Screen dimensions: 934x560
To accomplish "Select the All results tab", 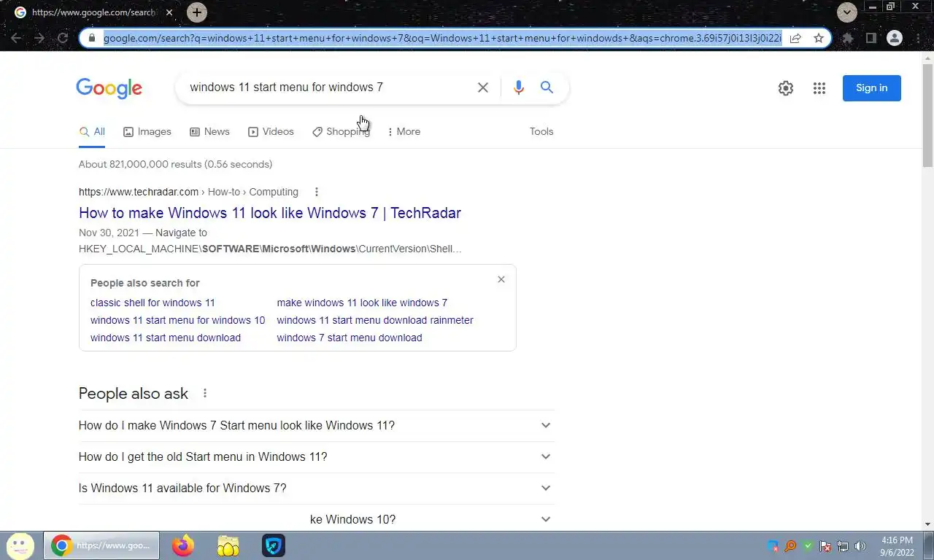I will (92, 132).
